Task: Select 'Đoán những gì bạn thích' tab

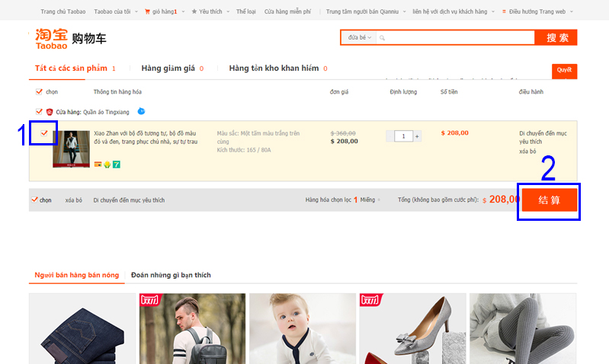Action: [171, 275]
